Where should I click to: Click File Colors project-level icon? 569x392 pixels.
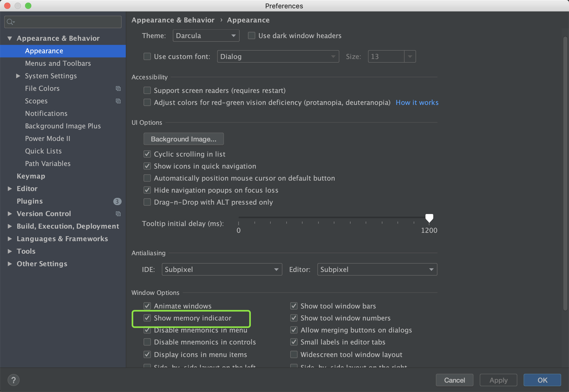coord(118,88)
